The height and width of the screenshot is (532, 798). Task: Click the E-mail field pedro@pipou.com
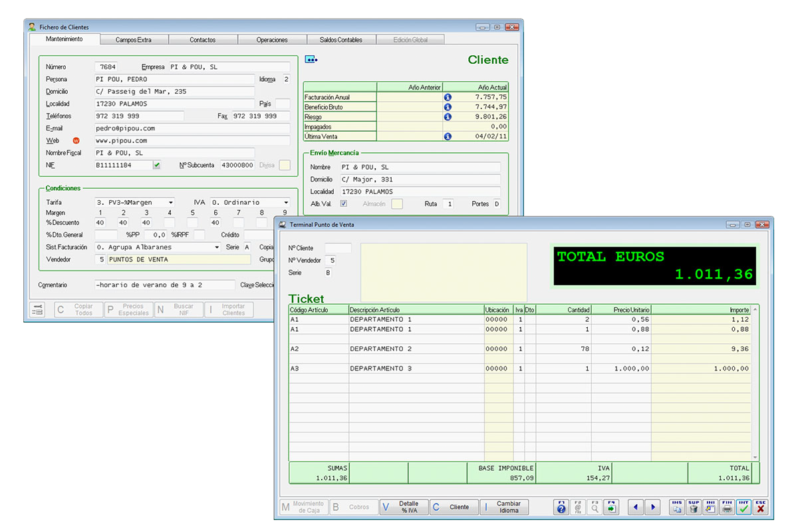(x=192, y=128)
